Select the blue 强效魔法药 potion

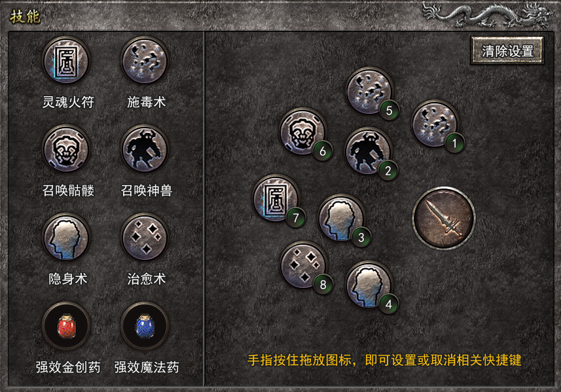(145, 326)
